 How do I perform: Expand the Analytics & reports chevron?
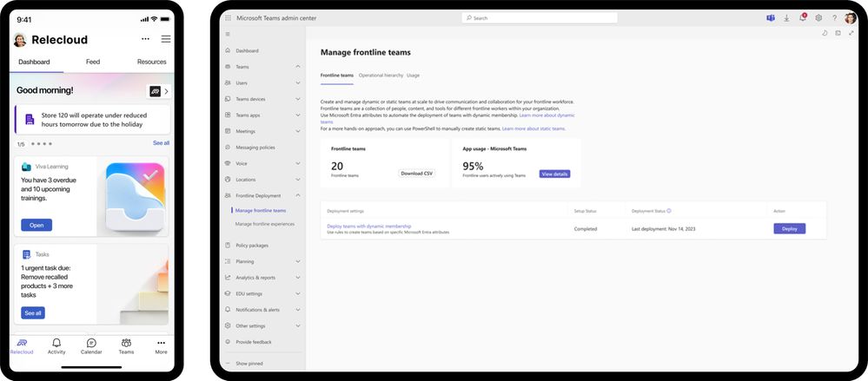coord(298,277)
